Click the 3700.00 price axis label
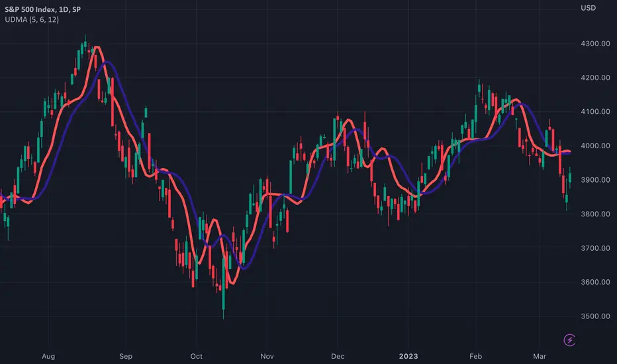The width and height of the screenshot is (617, 364). click(x=595, y=248)
